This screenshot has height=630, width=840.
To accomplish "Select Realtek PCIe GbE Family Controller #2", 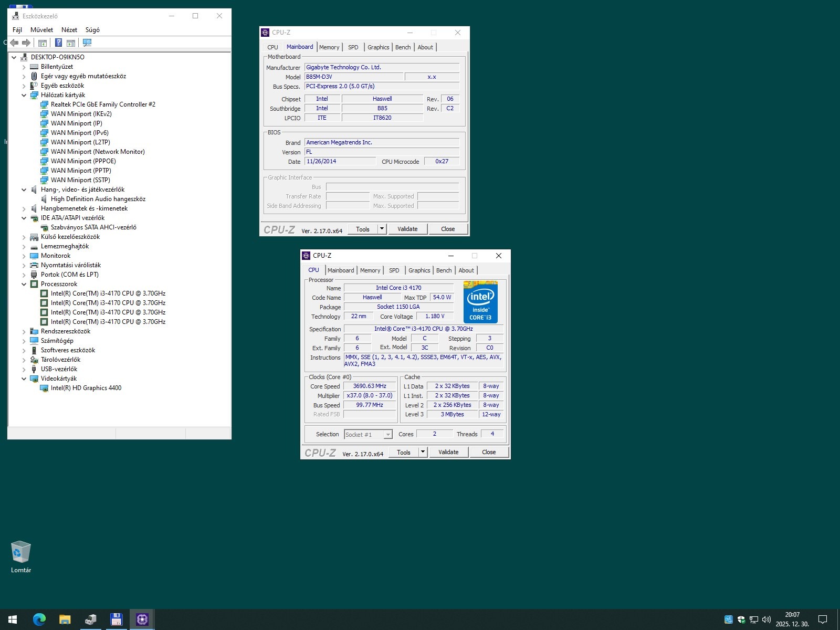I will pyautogui.click(x=103, y=104).
